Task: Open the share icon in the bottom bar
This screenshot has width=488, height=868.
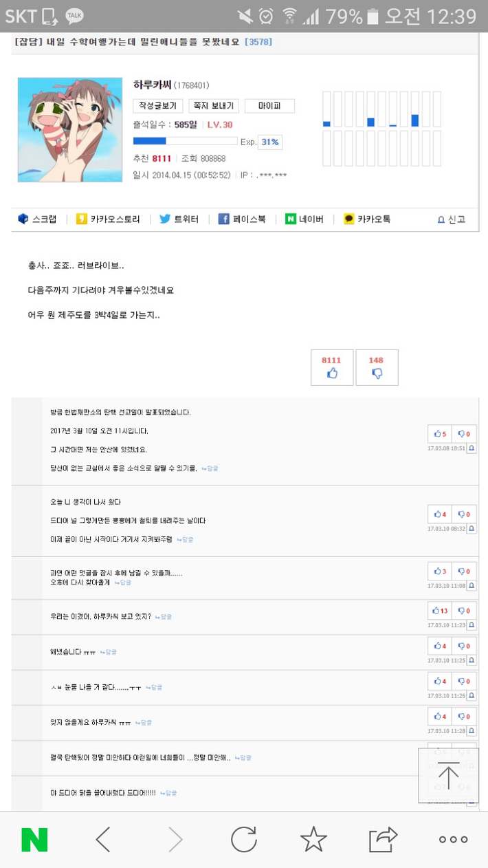Action: (383, 839)
